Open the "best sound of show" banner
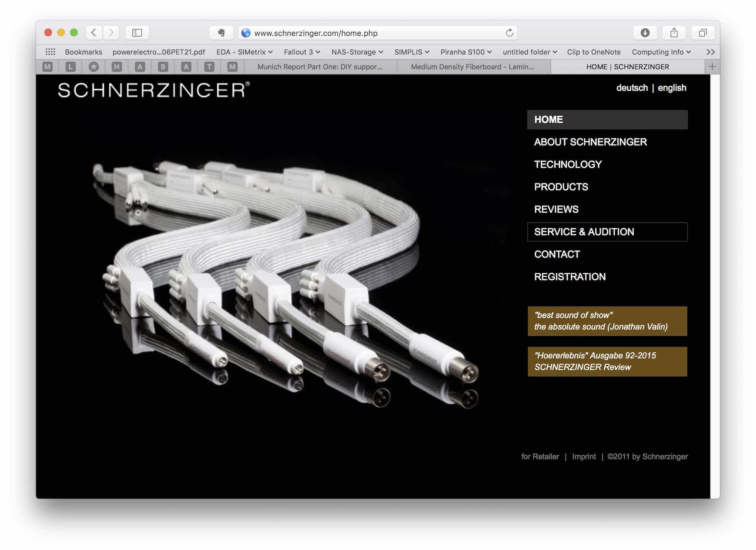Viewport: 756px width, 550px height. (x=607, y=321)
